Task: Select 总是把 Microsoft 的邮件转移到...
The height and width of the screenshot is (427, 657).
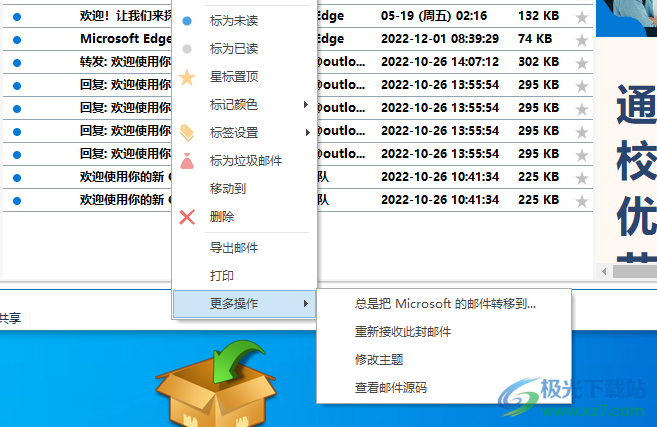Action: [445, 303]
